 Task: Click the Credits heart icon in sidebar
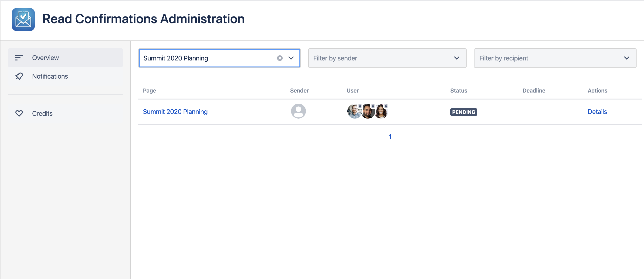tap(19, 113)
